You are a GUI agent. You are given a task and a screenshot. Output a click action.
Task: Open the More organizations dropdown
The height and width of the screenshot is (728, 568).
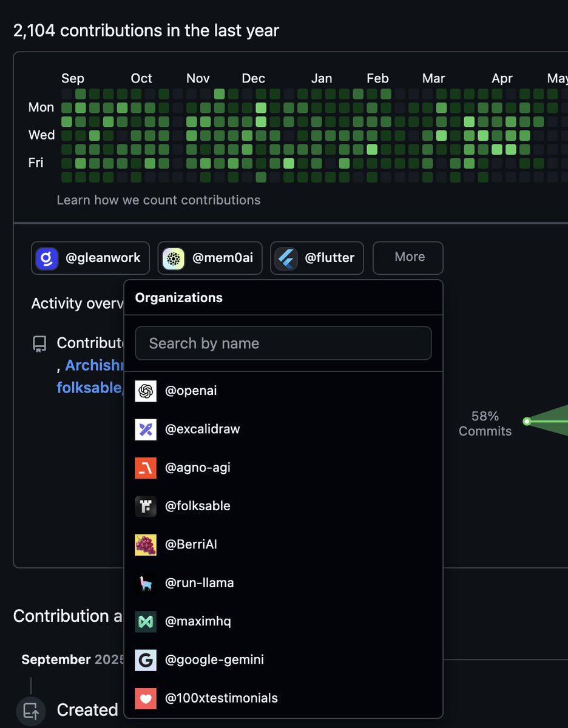408,258
